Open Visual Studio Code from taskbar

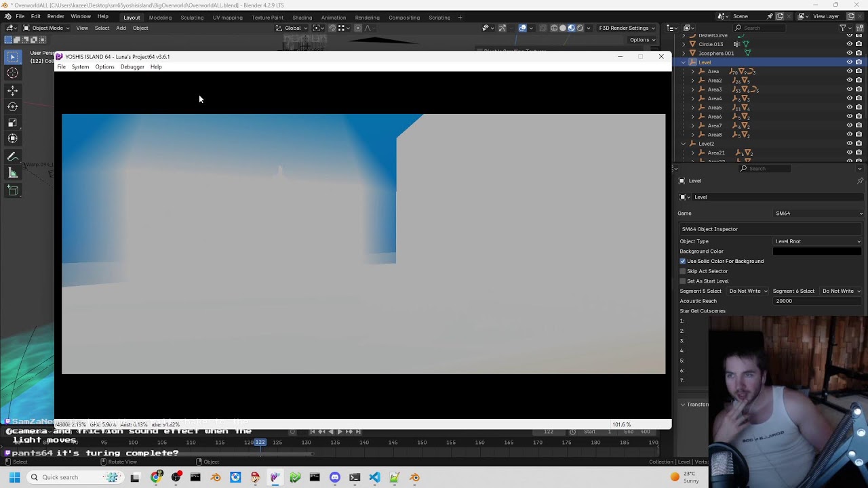pyautogui.click(x=374, y=477)
